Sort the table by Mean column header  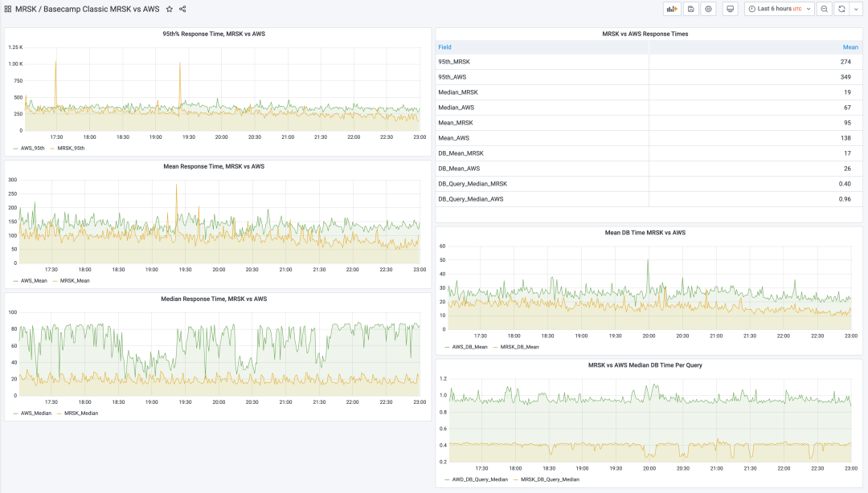[850, 47]
